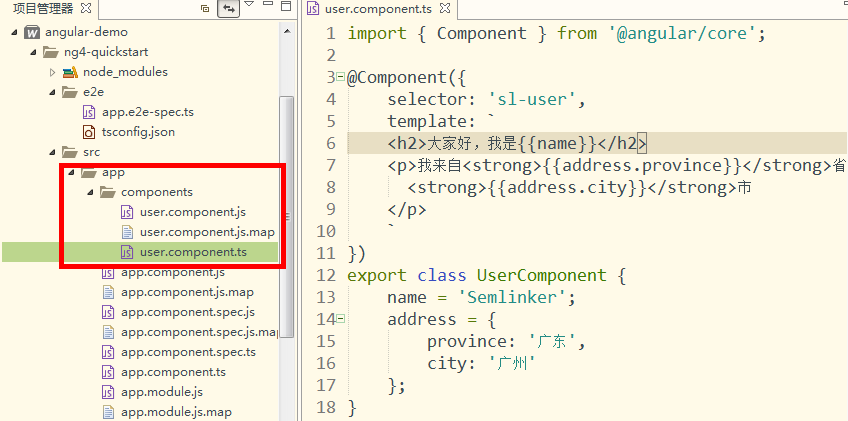Click the scroll-up arrow of project tree

287,31
